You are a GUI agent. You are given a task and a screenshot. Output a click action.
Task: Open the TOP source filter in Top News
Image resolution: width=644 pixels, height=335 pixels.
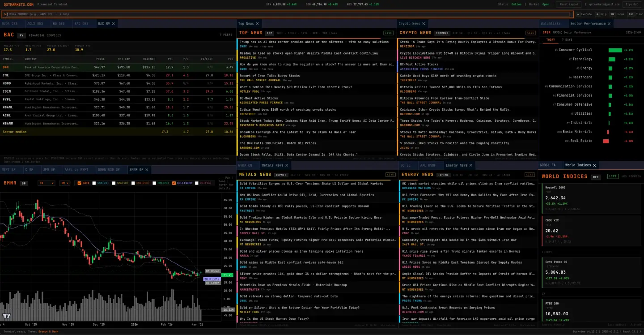[269, 33]
